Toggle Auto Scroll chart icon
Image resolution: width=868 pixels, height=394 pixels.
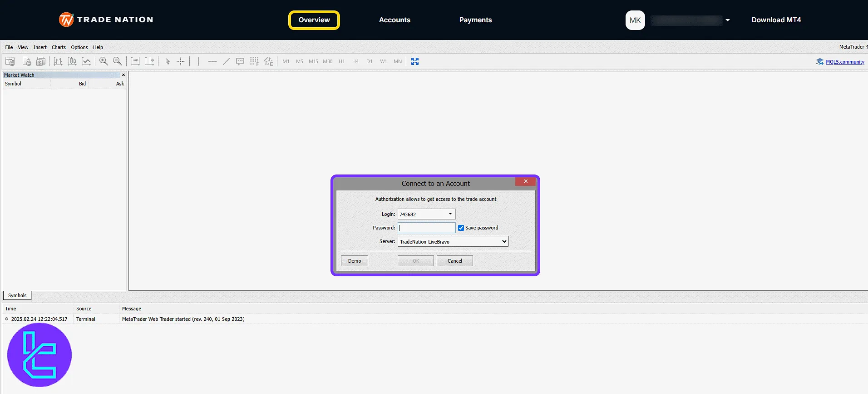click(135, 61)
